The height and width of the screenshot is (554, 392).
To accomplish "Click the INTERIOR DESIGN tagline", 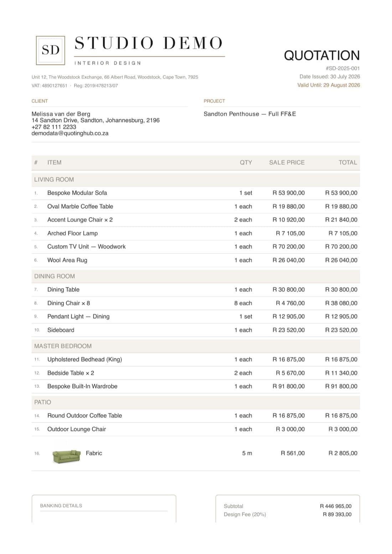I will 108,63.
